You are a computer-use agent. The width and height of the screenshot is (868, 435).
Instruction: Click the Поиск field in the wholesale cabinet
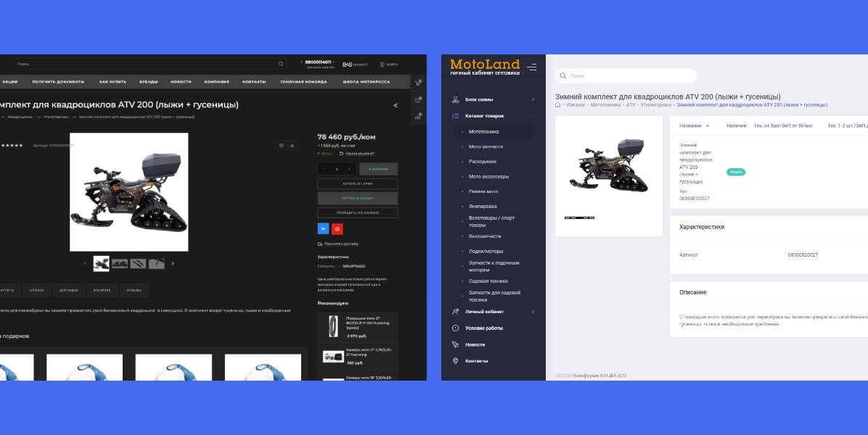point(626,75)
